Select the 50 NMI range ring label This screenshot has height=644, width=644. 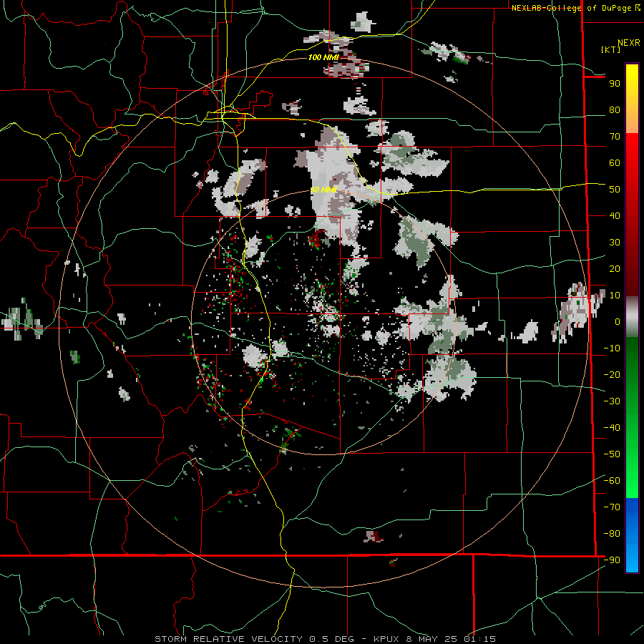coord(323,190)
